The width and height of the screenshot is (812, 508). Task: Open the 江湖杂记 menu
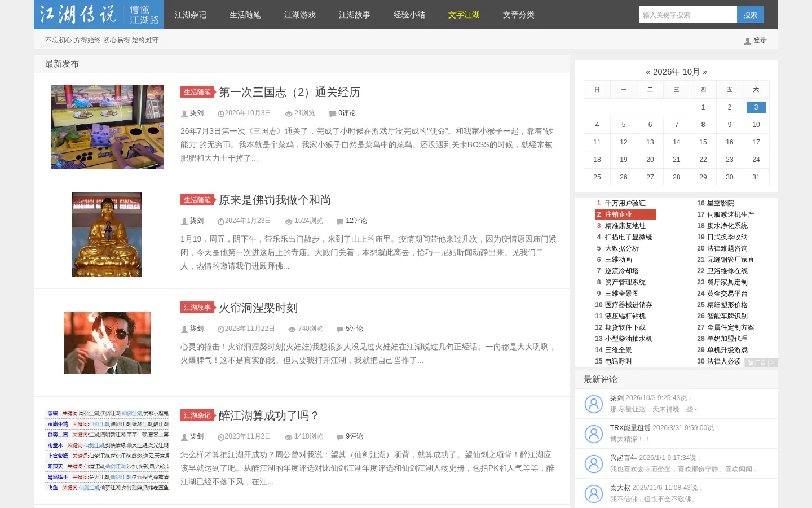pos(191,15)
